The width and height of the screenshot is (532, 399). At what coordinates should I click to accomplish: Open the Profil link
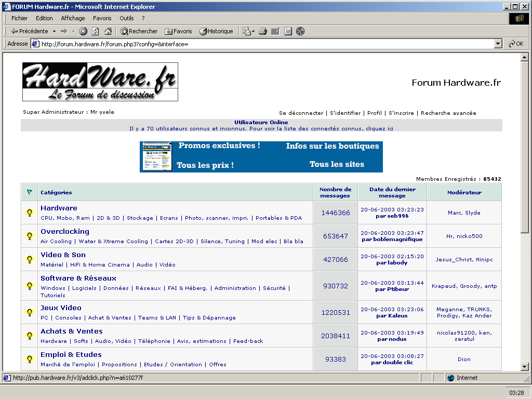pyautogui.click(x=375, y=113)
